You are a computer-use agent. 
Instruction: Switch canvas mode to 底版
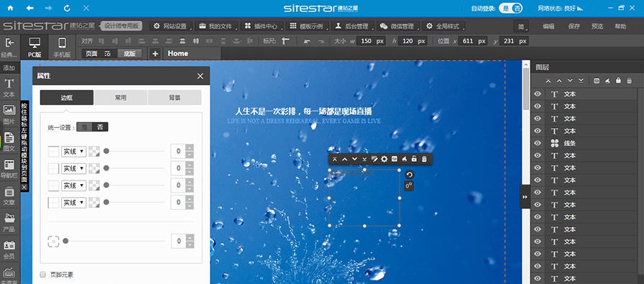(x=130, y=53)
